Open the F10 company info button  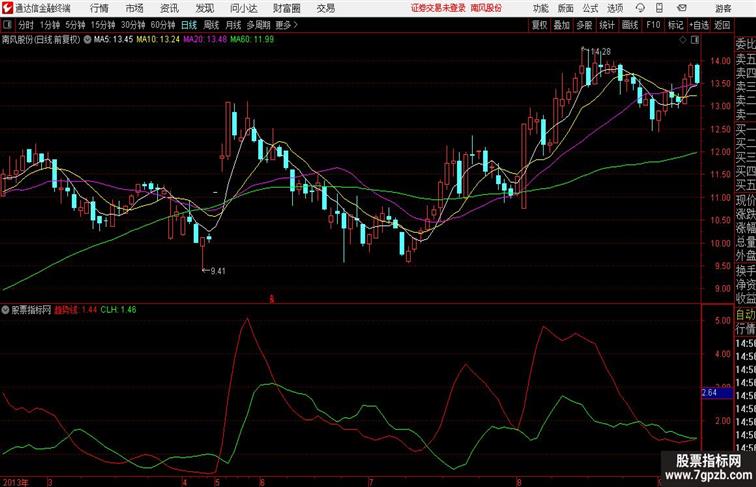(653, 25)
